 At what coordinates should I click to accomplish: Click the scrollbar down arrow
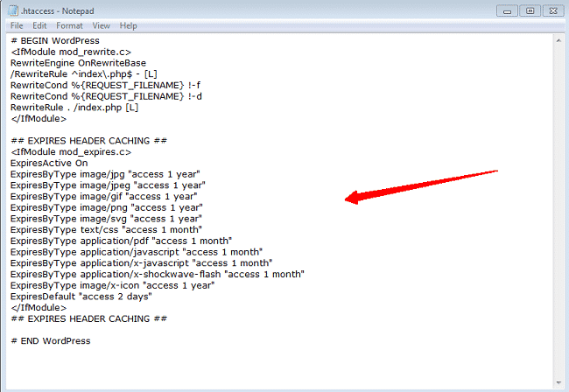click(558, 384)
